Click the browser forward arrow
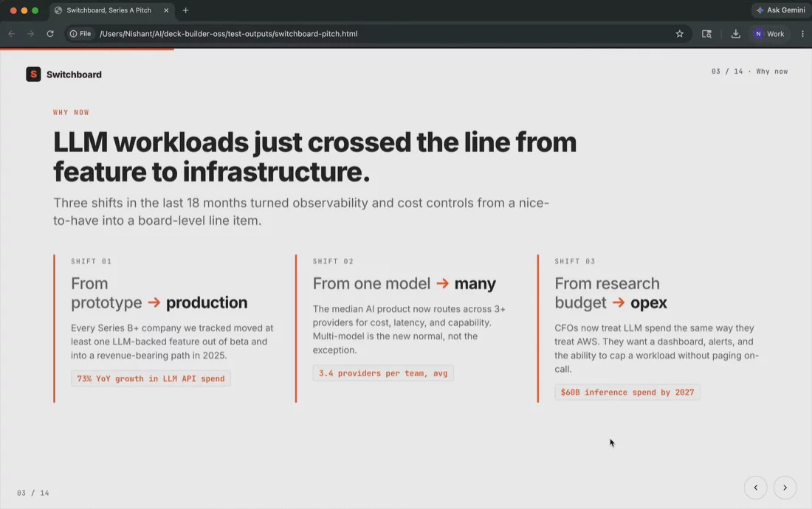 pos(30,34)
